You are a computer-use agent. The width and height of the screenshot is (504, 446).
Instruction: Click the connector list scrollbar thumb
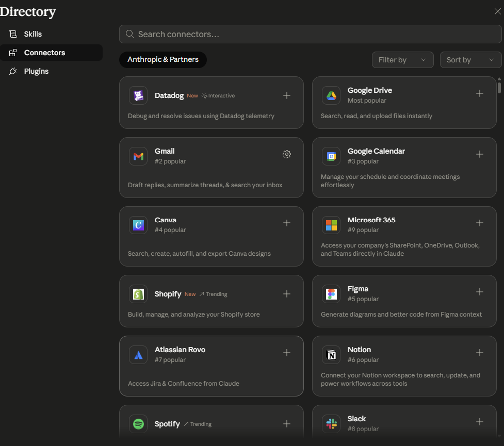click(x=499, y=88)
